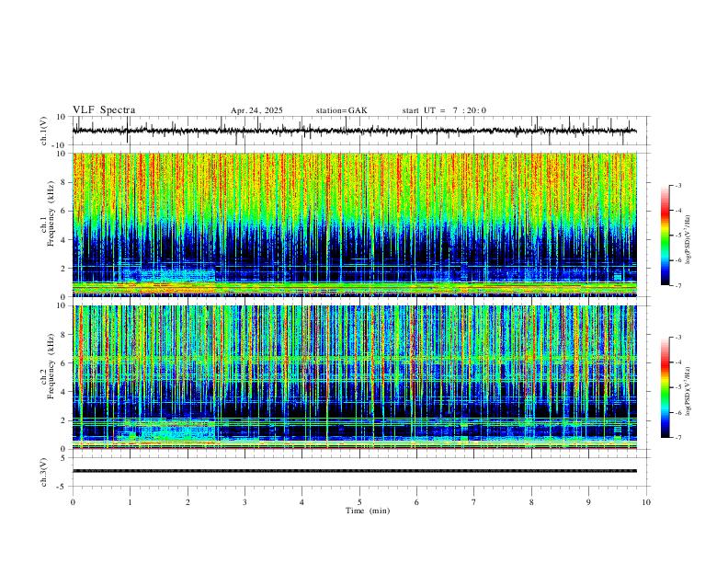Image resolution: width=728 pixels, height=563 pixels.
Task: Click the 'VLF Spectra' title text
Action: [x=104, y=110]
